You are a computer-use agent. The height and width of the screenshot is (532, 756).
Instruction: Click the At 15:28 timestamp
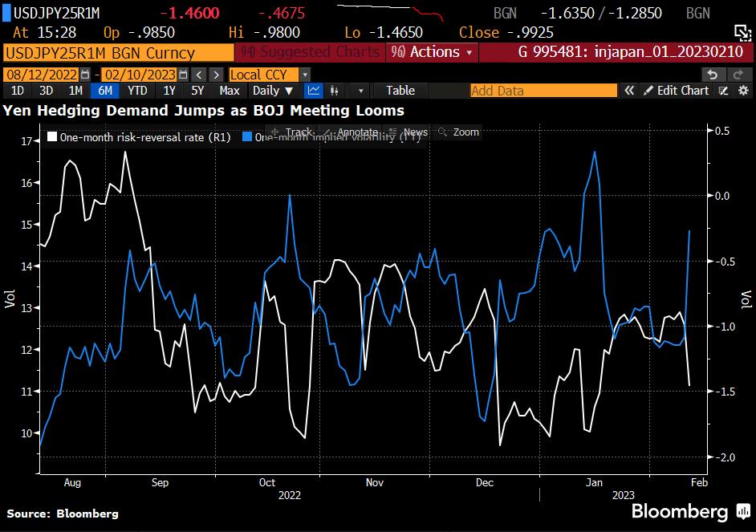[x=44, y=33]
